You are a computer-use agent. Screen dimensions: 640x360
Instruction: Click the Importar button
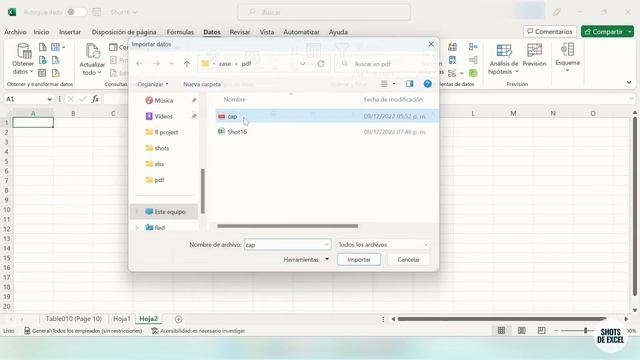[x=359, y=260]
